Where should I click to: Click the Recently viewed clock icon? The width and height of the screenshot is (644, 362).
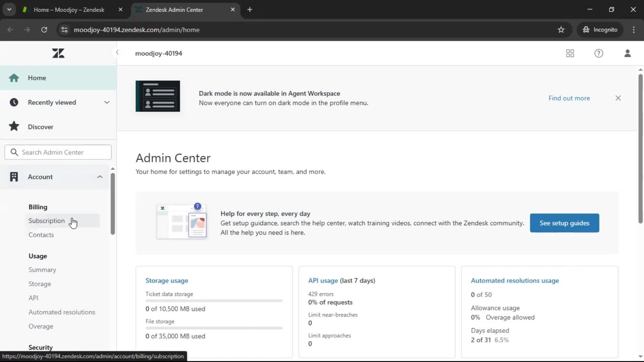tap(14, 102)
